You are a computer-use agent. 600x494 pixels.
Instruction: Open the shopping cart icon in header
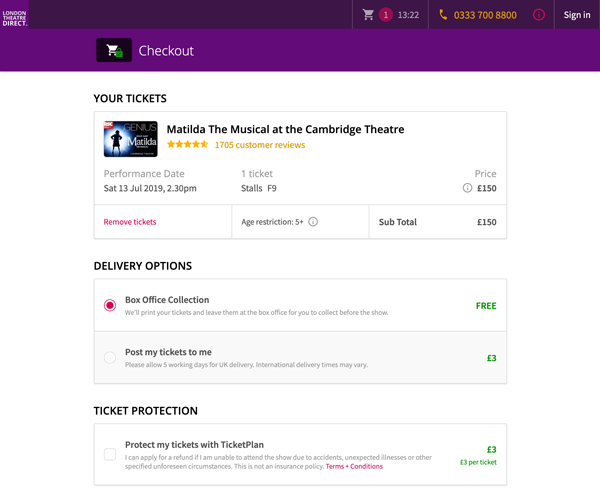point(368,15)
